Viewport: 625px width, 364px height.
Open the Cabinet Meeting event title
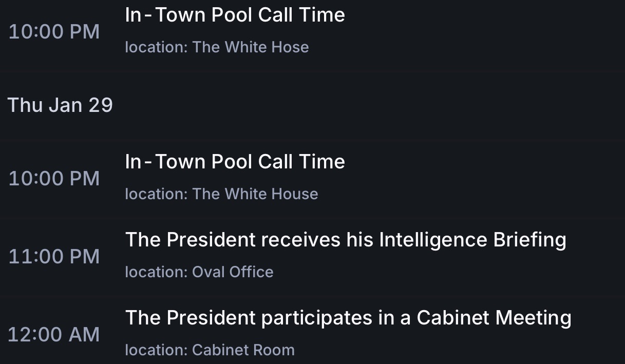[348, 318]
